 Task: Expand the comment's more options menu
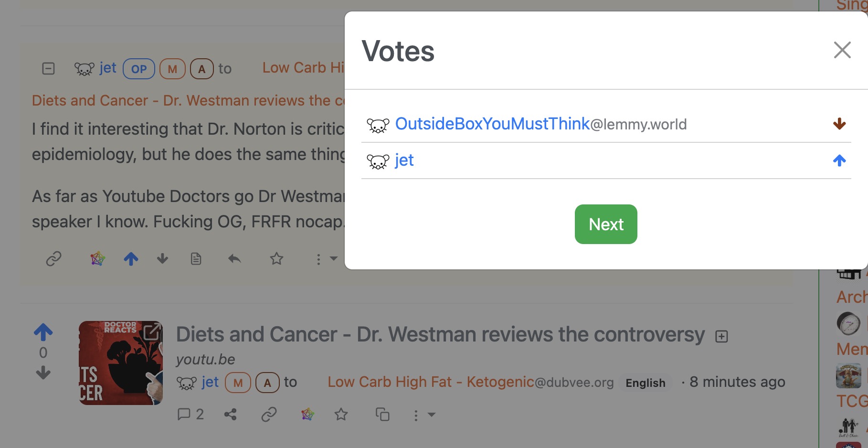click(326, 259)
